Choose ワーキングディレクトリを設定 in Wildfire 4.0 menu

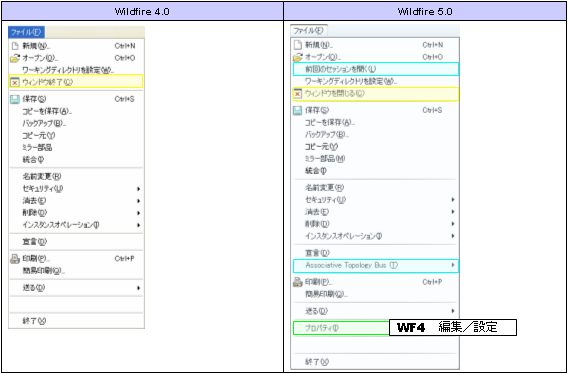click(x=68, y=70)
